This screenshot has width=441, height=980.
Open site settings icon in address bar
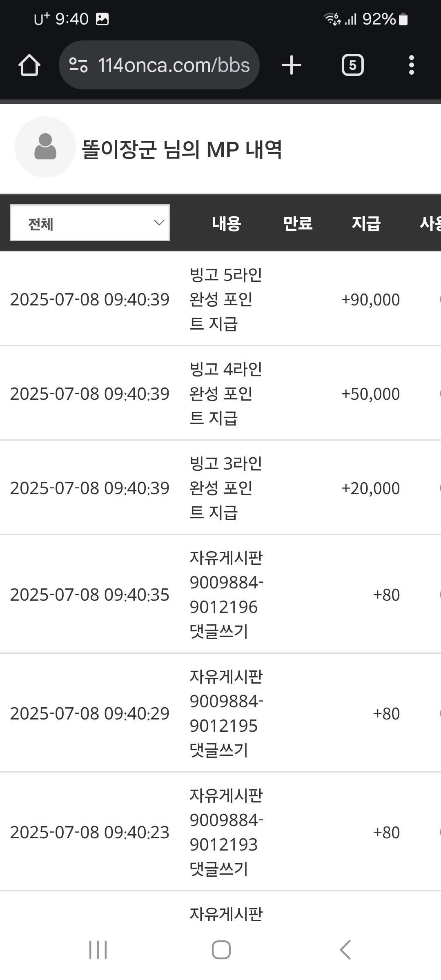(78, 65)
